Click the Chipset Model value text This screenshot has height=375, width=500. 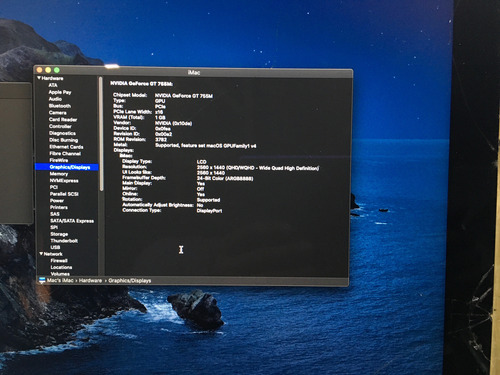click(184, 96)
